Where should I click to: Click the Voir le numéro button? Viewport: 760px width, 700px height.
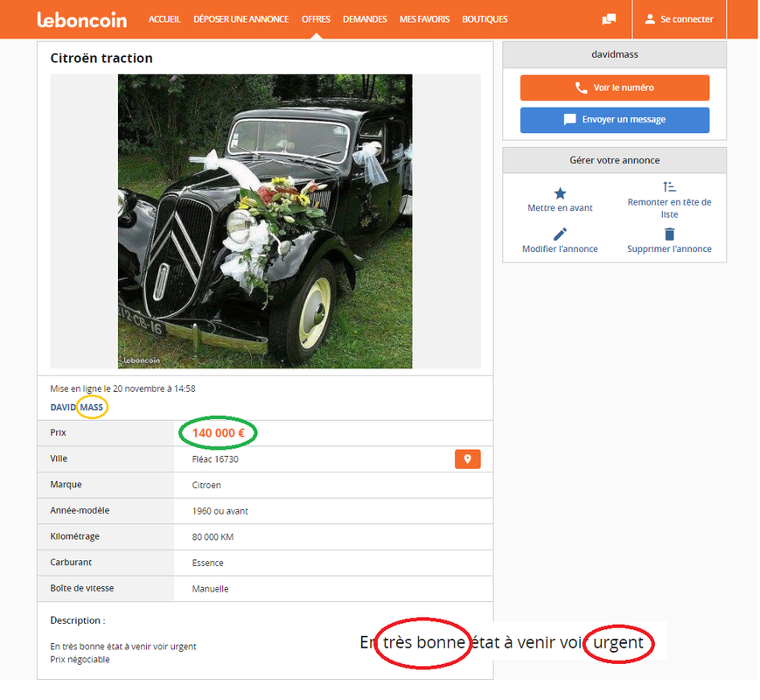click(x=615, y=87)
